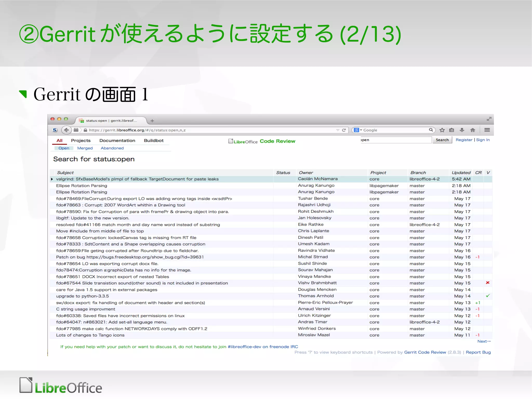Go to the browser home icon

(x=473, y=130)
